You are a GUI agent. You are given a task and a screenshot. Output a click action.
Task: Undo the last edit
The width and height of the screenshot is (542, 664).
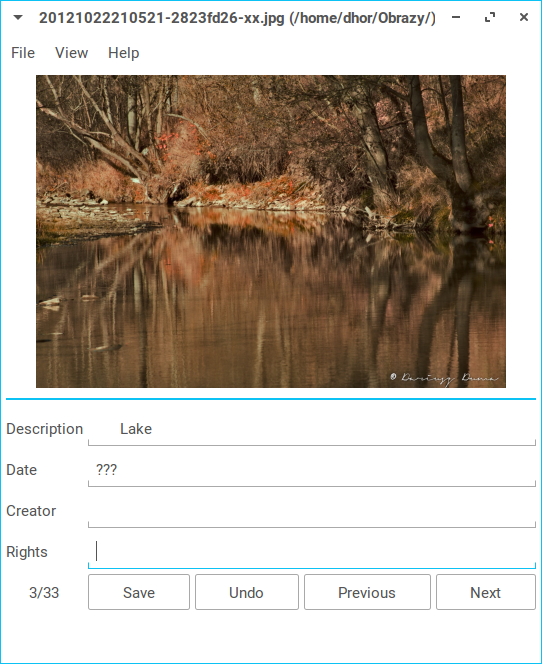247,592
